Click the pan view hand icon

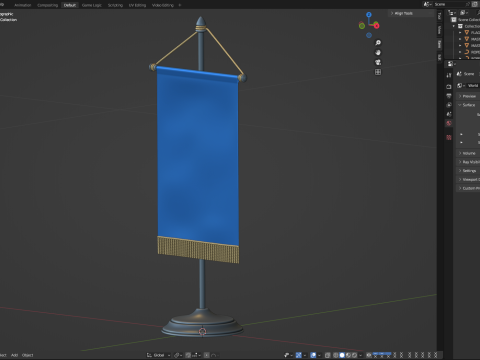[x=378, y=52]
